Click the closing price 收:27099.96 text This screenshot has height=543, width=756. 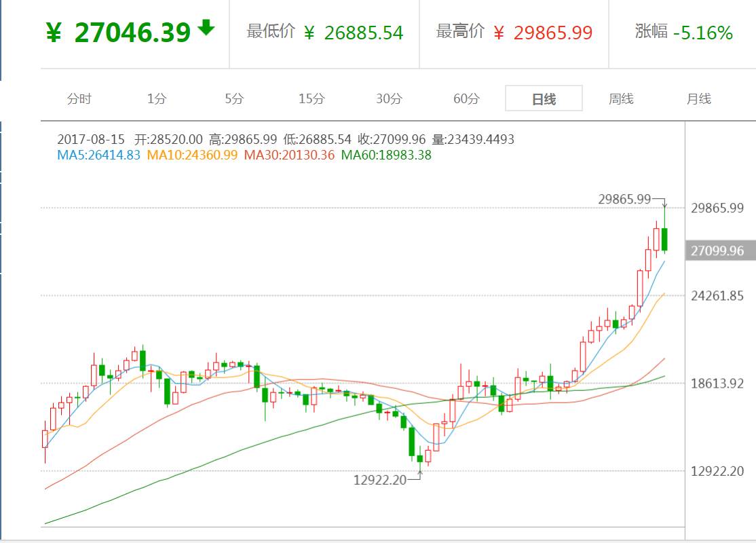click(x=392, y=139)
